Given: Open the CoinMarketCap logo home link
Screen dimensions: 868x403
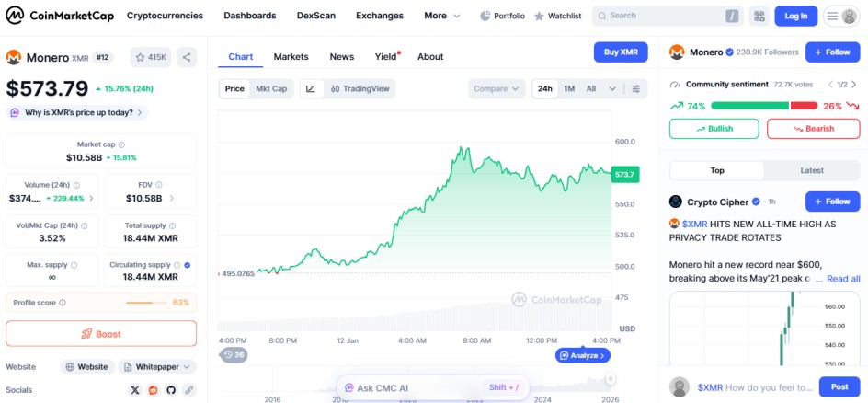Looking at the screenshot, I should pyautogui.click(x=60, y=16).
